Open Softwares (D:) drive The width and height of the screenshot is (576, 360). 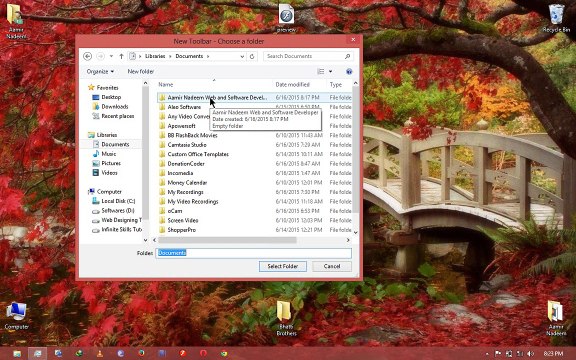click(x=118, y=210)
